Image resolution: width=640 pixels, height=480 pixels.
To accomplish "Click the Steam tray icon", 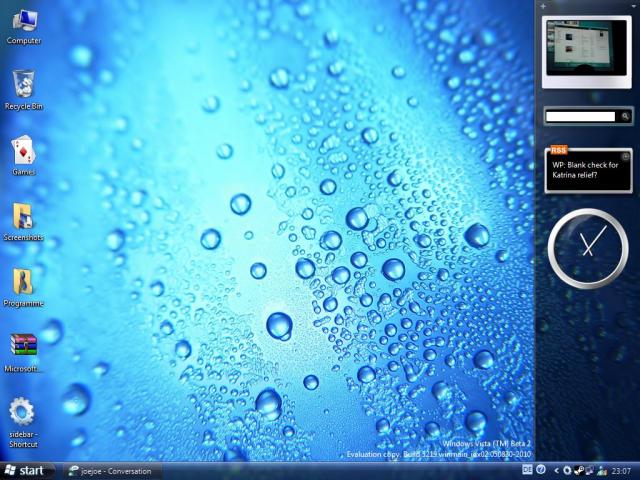I will (x=579, y=470).
